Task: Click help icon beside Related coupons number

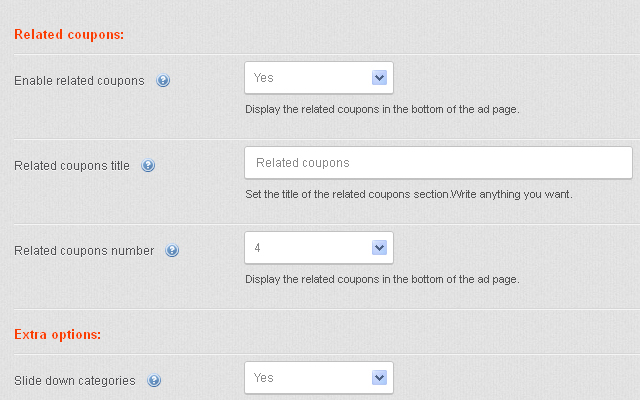Action: (172, 250)
